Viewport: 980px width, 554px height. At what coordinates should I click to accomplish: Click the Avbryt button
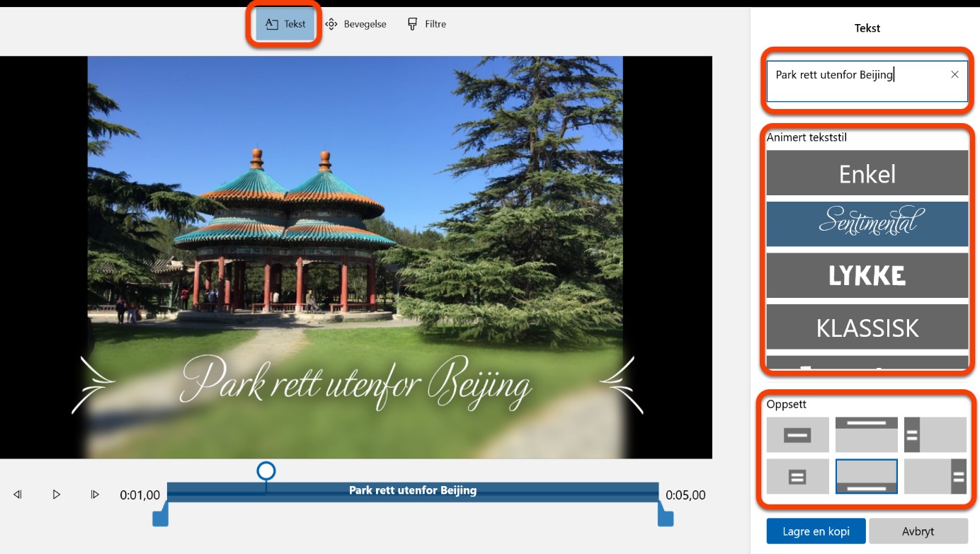[x=918, y=531]
